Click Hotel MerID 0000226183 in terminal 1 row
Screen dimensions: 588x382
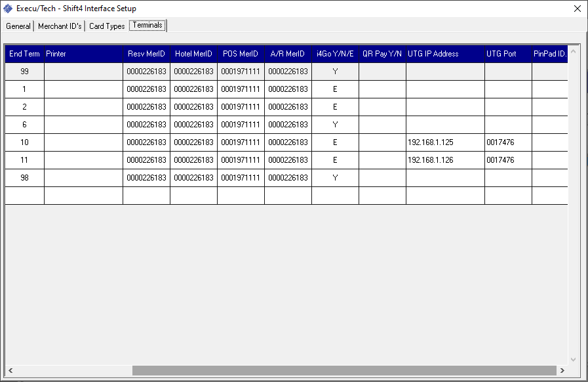[x=194, y=89]
